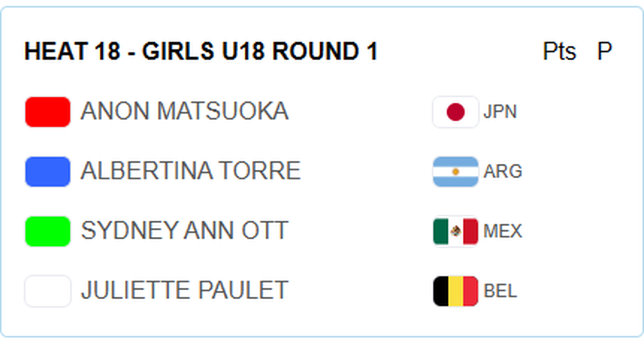Viewport: 644px width, 339px height.
Task: Click the MEX country code label
Action: tap(503, 231)
